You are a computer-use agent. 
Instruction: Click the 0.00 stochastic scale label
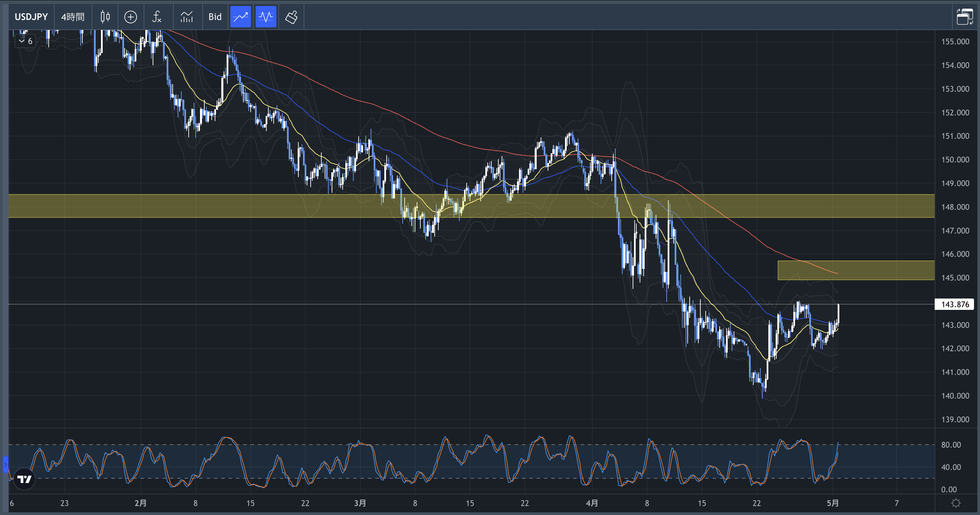tap(949, 490)
